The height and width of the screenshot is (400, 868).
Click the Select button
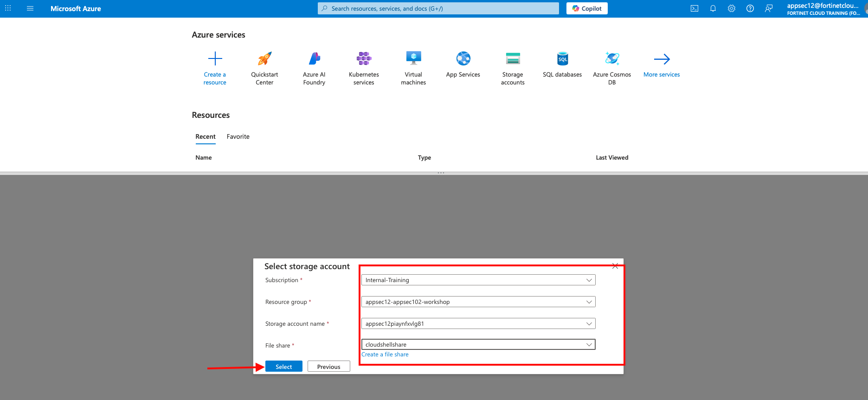coord(284,367)
